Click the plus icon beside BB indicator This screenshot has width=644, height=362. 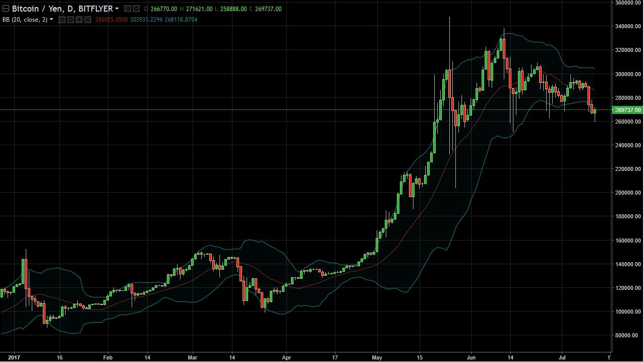tap(79, 20)
